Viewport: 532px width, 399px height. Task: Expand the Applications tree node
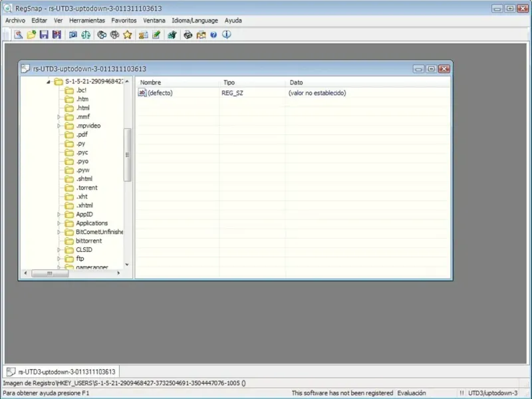click(x=59, y=223)
